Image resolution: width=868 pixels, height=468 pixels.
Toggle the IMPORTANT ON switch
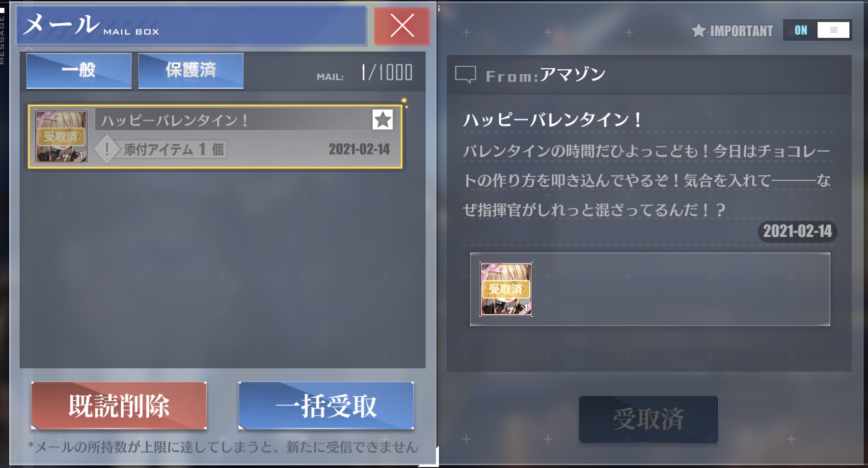[817, 30]
